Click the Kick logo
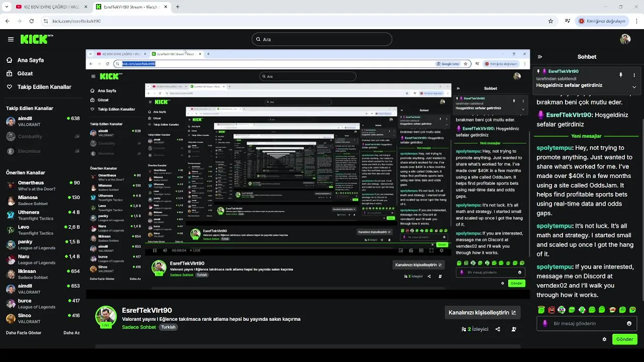 point(37,39)
